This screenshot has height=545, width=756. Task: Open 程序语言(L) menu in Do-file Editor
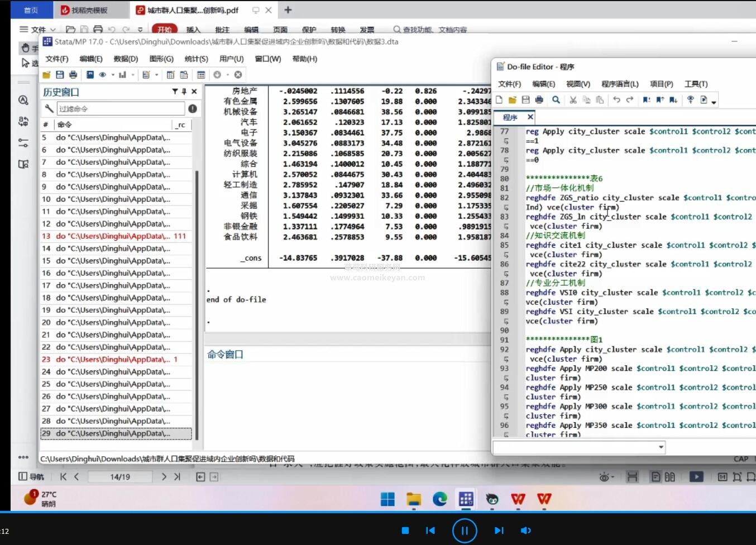point(620,84)
